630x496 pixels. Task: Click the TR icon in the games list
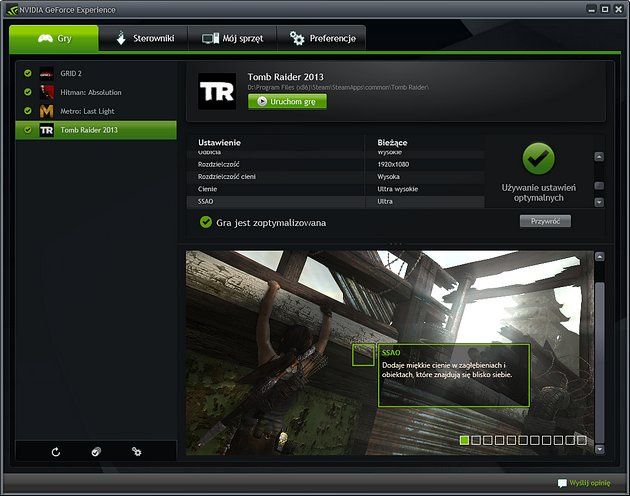[x=47, y=130]
